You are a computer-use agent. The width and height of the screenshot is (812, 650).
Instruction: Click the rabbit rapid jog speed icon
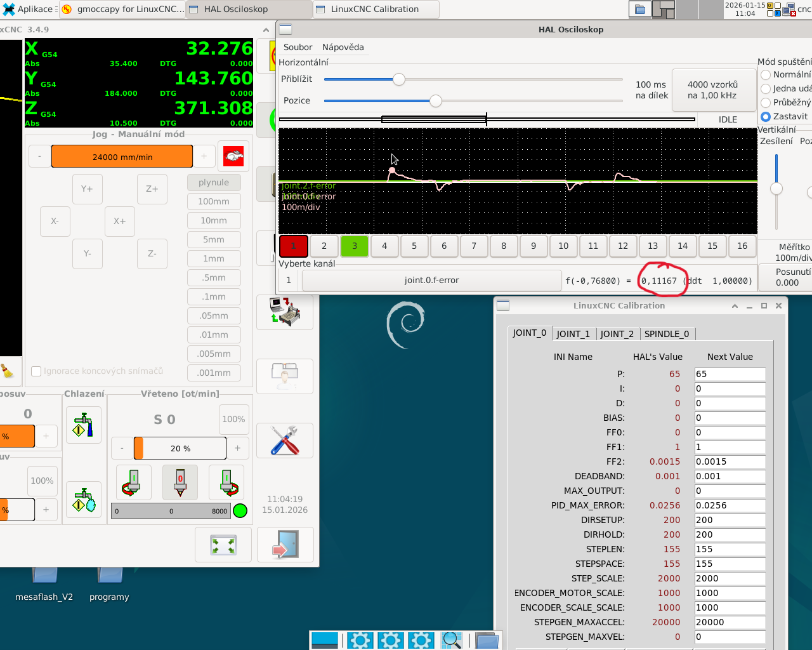pyautogui.click(x=233, y=156)
